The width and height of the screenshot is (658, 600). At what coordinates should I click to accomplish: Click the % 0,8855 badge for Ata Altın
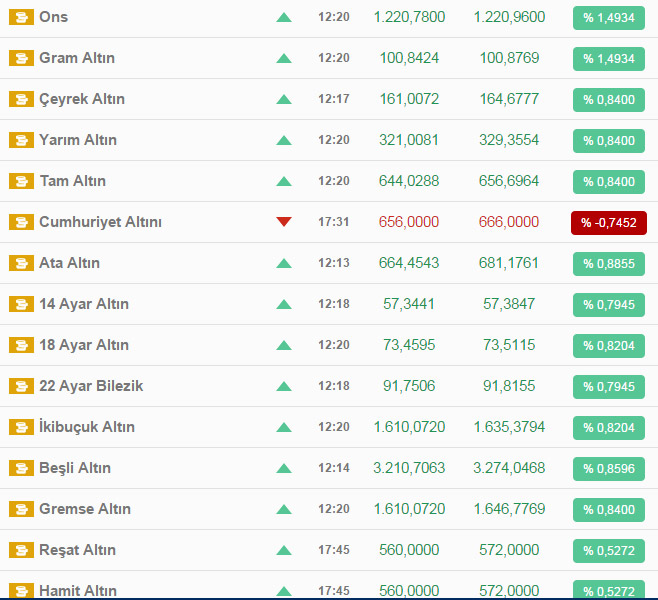608,263
